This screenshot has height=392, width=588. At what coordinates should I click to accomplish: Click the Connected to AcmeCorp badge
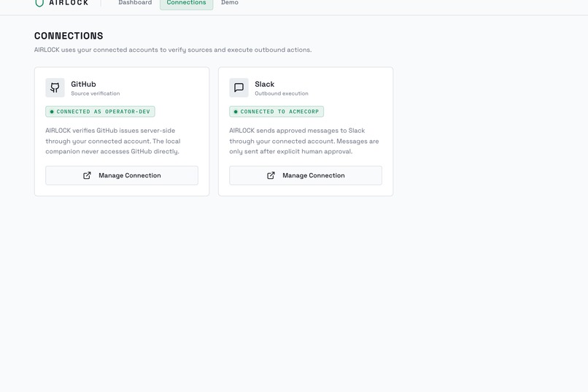pos(276,112)
